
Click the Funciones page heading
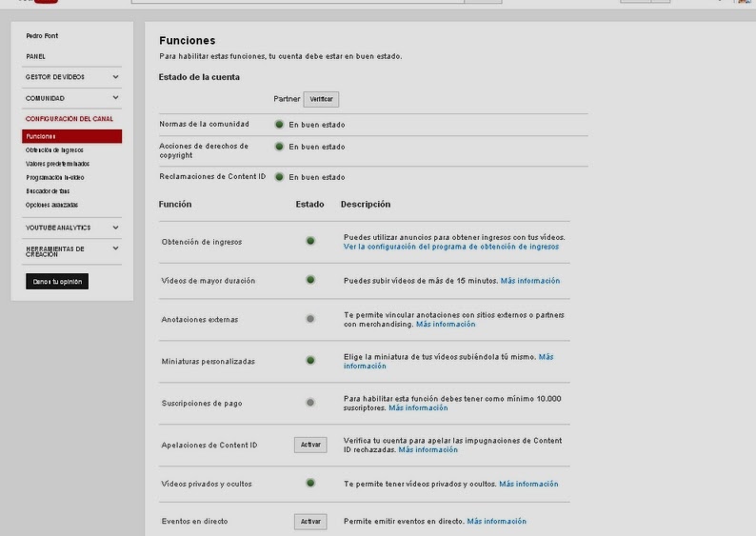click(187, 41)
